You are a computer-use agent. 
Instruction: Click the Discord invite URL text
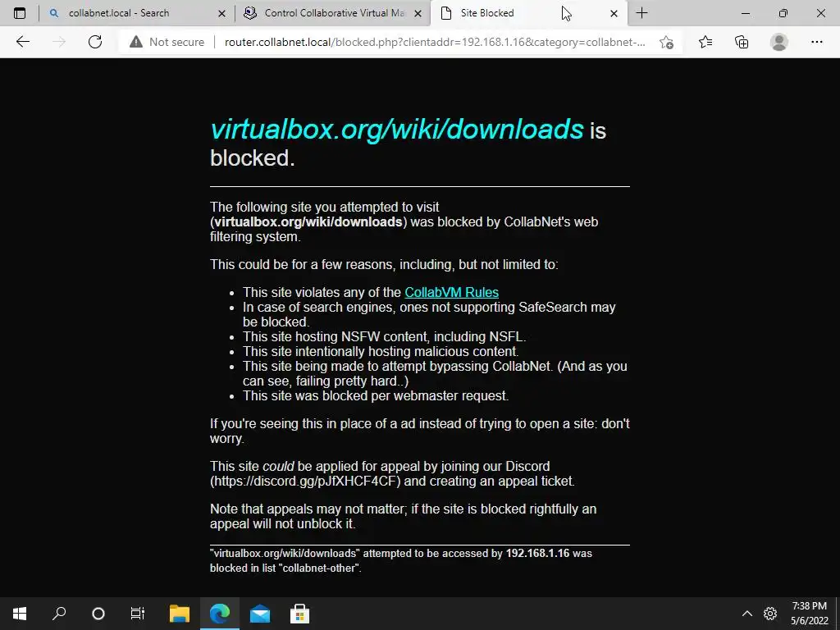(x=305, y=481)
